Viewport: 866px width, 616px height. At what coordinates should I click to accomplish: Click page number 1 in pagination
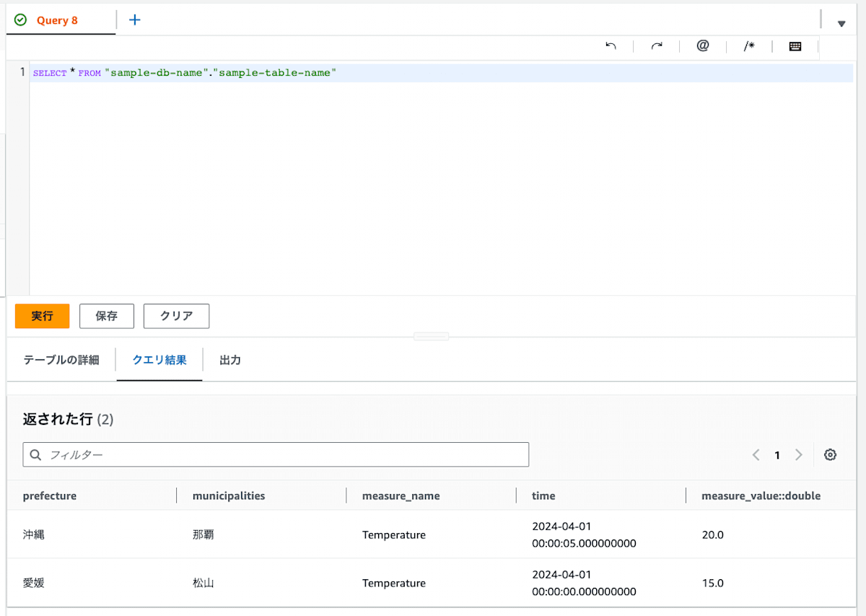[777, 455]
